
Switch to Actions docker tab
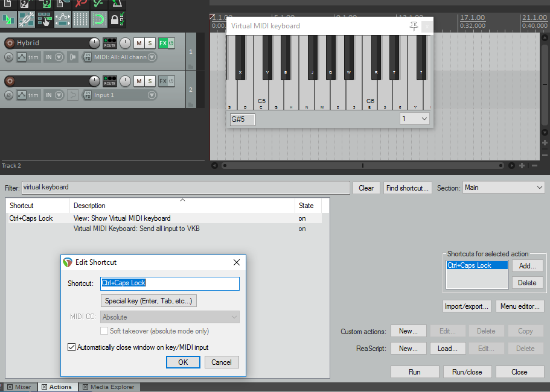coord(57,387)
